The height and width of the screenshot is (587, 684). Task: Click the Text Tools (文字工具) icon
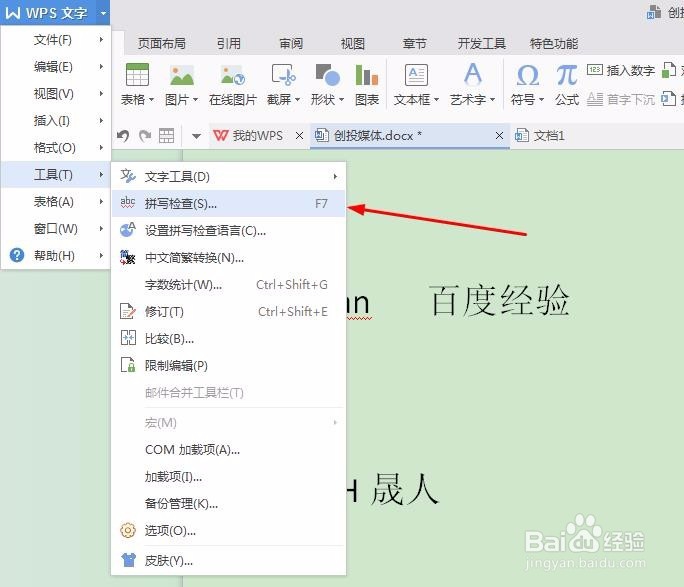[127, 176]
